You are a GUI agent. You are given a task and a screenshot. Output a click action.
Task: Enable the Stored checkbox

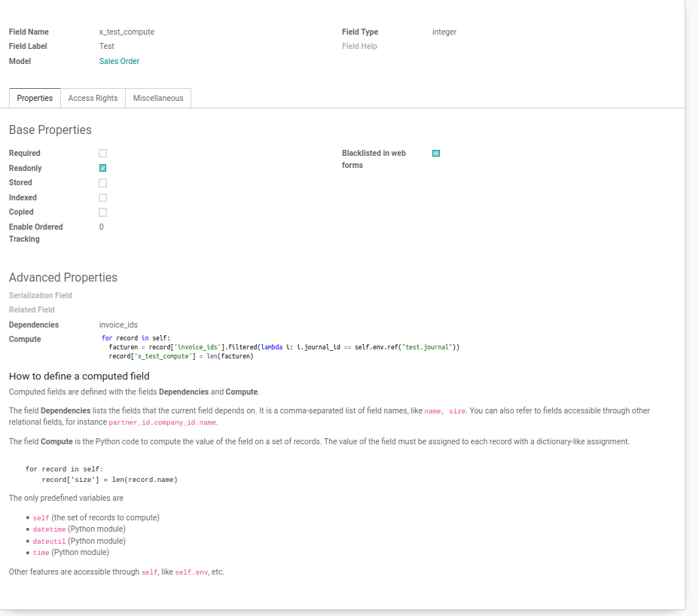102,182
